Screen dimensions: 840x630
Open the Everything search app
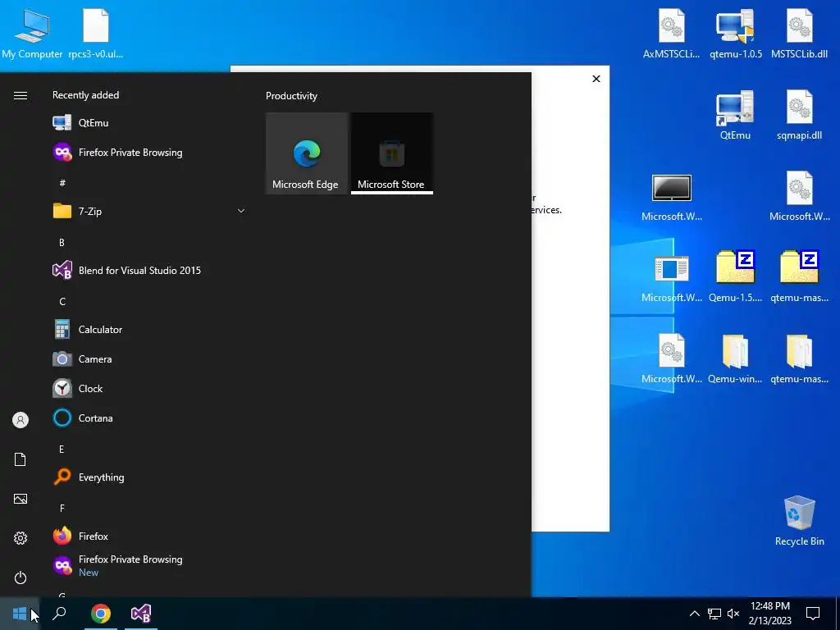(x=148, y=477)
